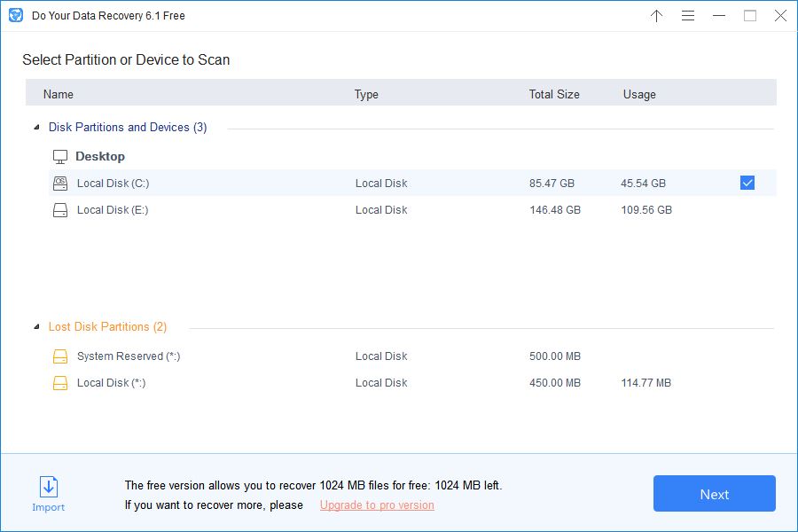Click the Local Disk (*:) lost partition icon
The image size is (798, 532).
pyautogui.click(x=59, y=382)
